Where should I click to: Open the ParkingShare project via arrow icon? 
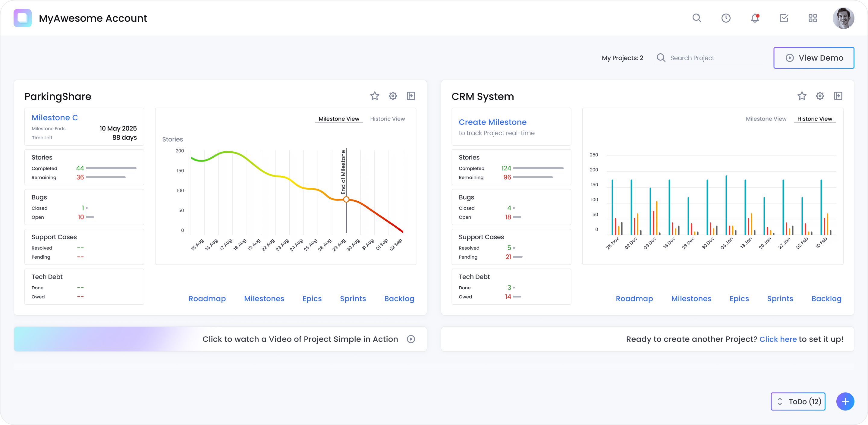(411, 96)
